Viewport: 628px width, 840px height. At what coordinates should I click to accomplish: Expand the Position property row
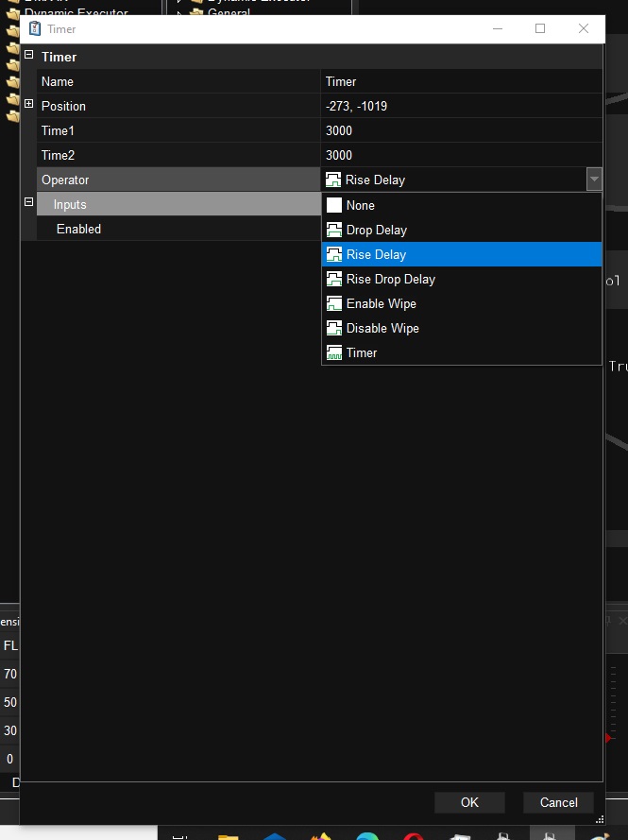[x=28, y=105]
